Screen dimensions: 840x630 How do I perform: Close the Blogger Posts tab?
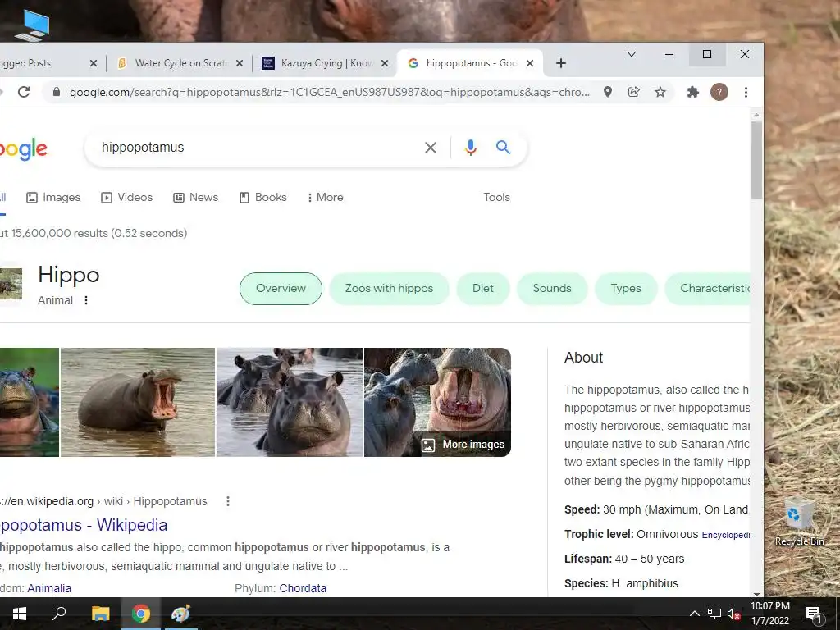click(x=94, y=63)
